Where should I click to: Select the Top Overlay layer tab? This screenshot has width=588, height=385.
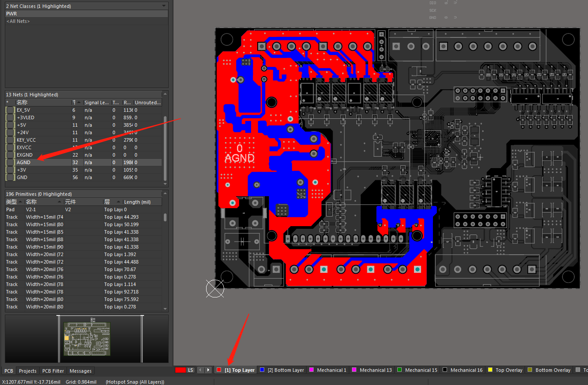[x=505, y=370]
